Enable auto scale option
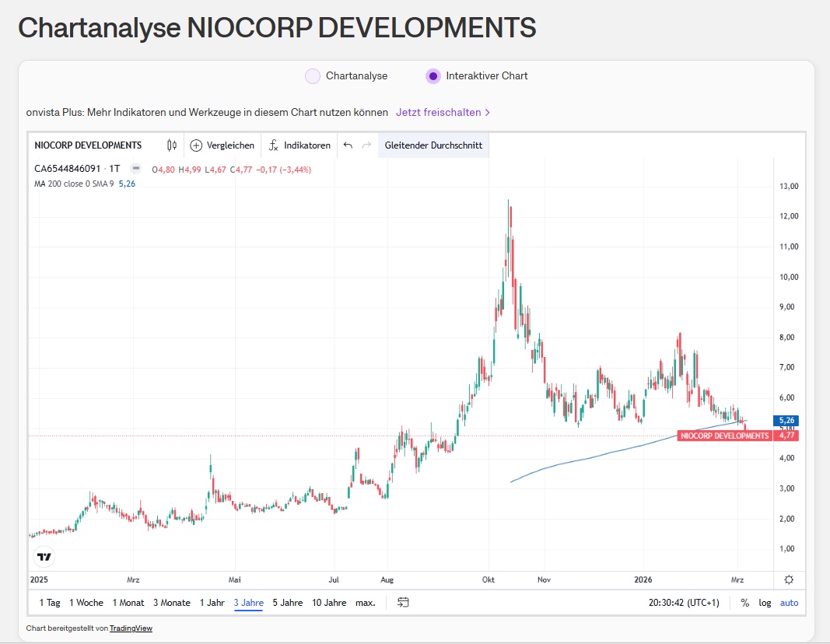Image resolution: width=830 pixels, height=644 pixels. [789, 603]
